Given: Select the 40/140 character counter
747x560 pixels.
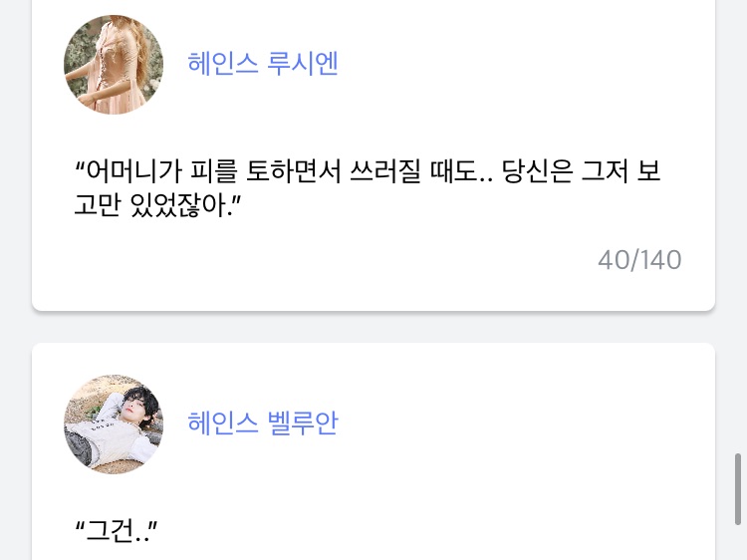Looking at the screenshot, I should (x=639, y=260).
